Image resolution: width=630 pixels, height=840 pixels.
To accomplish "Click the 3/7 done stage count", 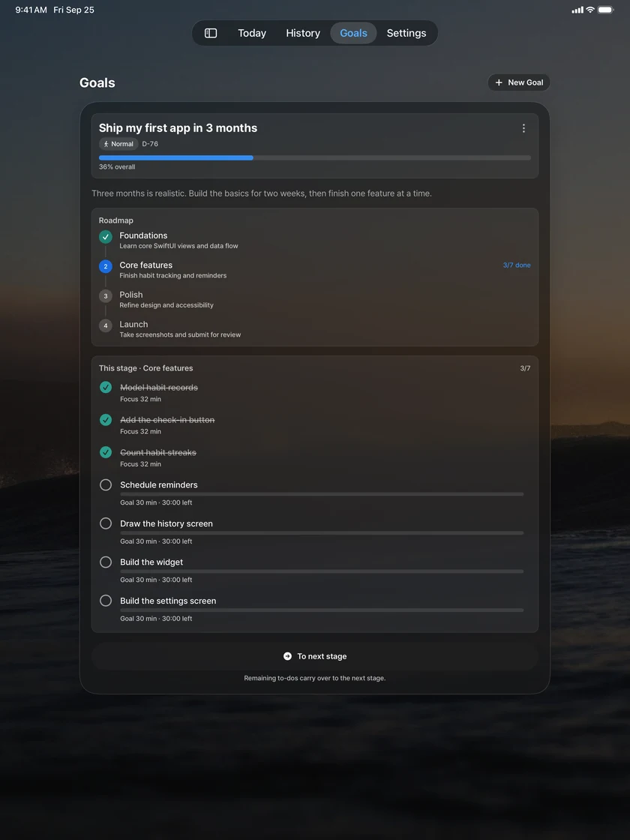I will [517, 265].
